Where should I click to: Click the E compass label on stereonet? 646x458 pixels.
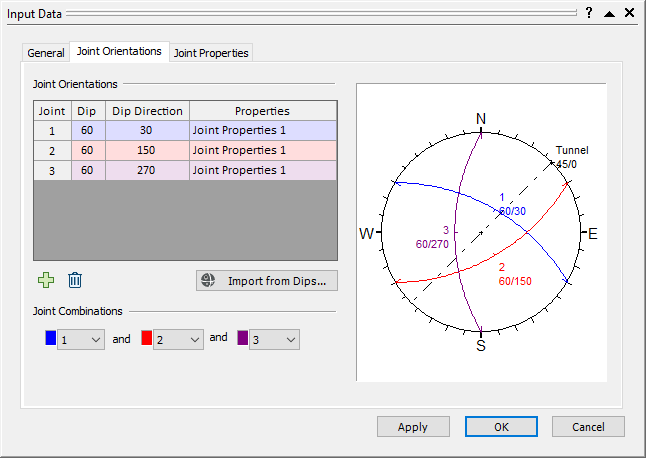click(592, 234)
